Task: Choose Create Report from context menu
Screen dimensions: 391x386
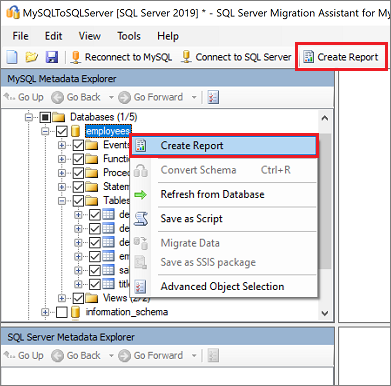Action: [224, 146]
